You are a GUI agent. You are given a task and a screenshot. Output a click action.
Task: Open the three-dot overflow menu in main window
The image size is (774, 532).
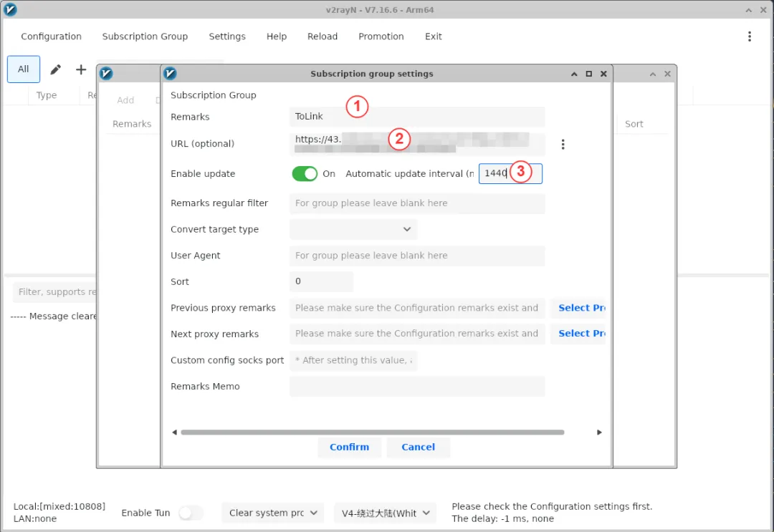tap(750, 37)
